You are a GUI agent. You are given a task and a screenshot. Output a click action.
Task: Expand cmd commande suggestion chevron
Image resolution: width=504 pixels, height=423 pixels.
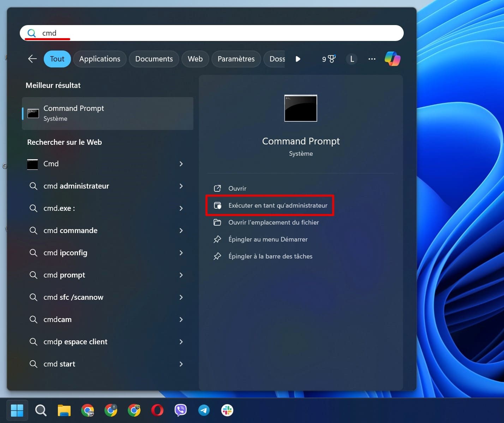pos(181,231)
